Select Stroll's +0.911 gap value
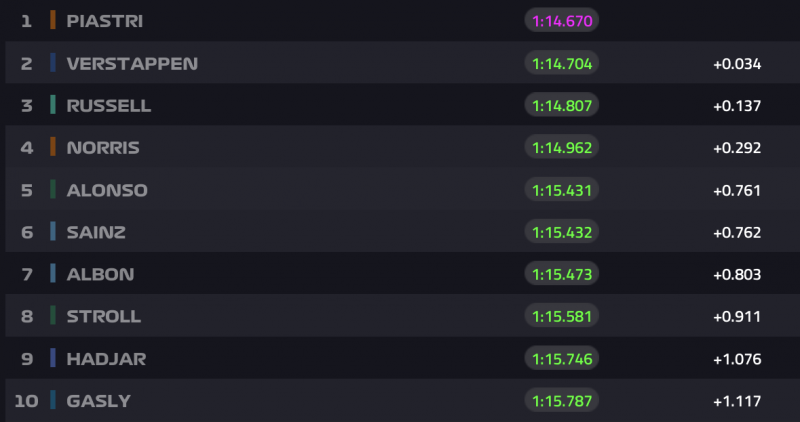 737,317
